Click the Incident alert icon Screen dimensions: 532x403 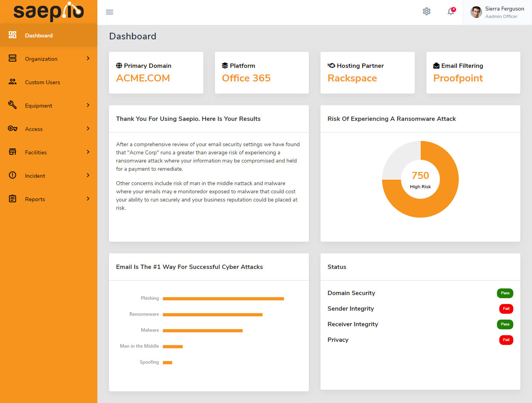[12, 175]
